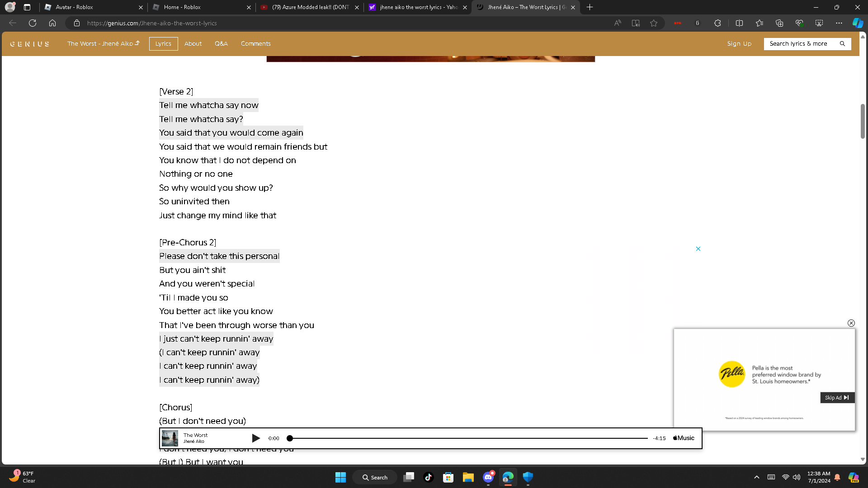Open The Worst - Jhené Aiko song link

pos(104,44)
